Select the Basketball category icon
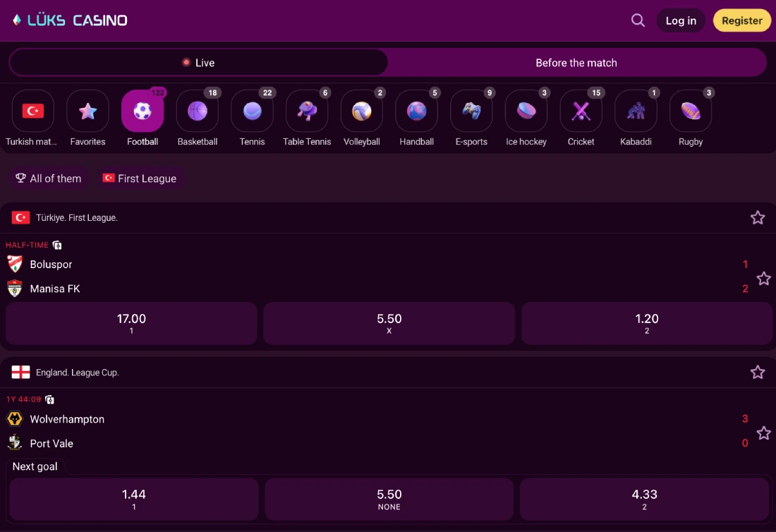Image resolution: width=776 pixels, height=532 pixels. 198,111
